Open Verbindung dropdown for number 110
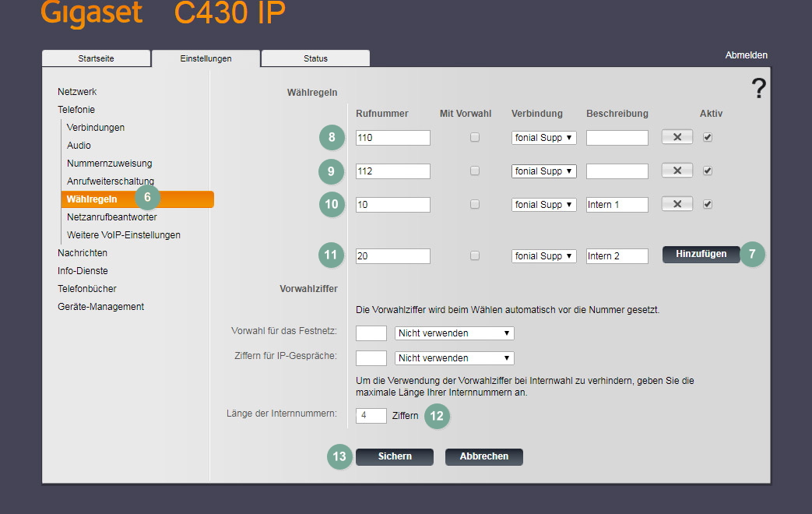812x514 pixels. 543,138
